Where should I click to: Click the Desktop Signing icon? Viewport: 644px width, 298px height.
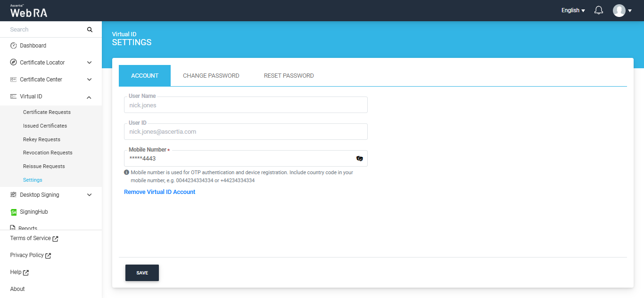(13, 195)
